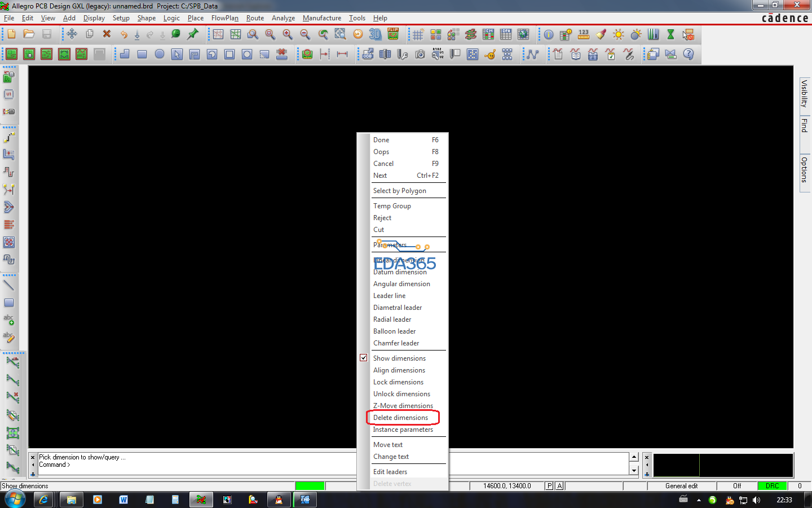The width and height of the screenshot is (812, 508).
Task: Click the camera snapshot icon
Action: (x=420, y=54)
